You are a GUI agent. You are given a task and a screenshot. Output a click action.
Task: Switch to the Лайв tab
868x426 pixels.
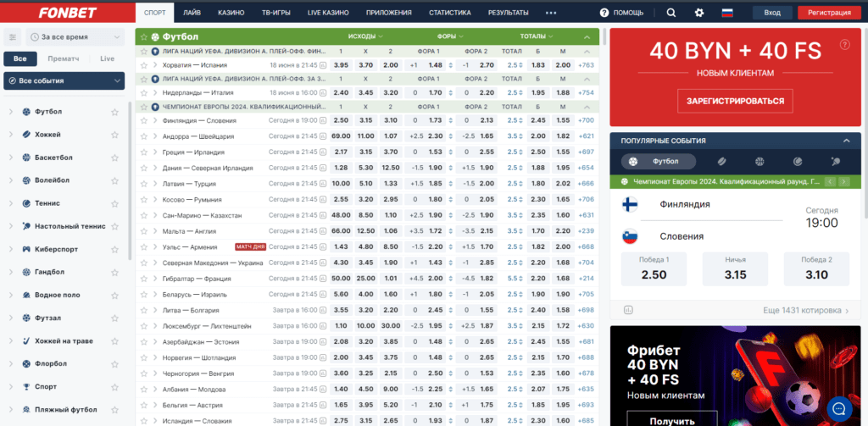point(192,13)
